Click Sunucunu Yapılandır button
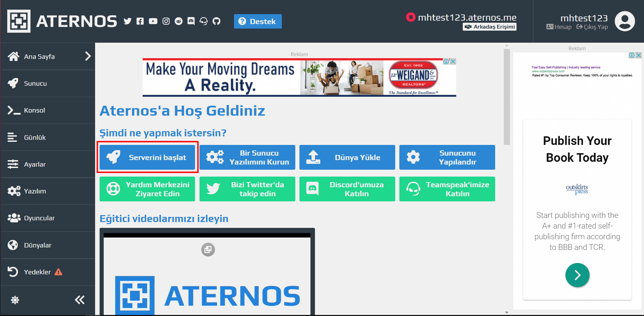 [447, 157]
